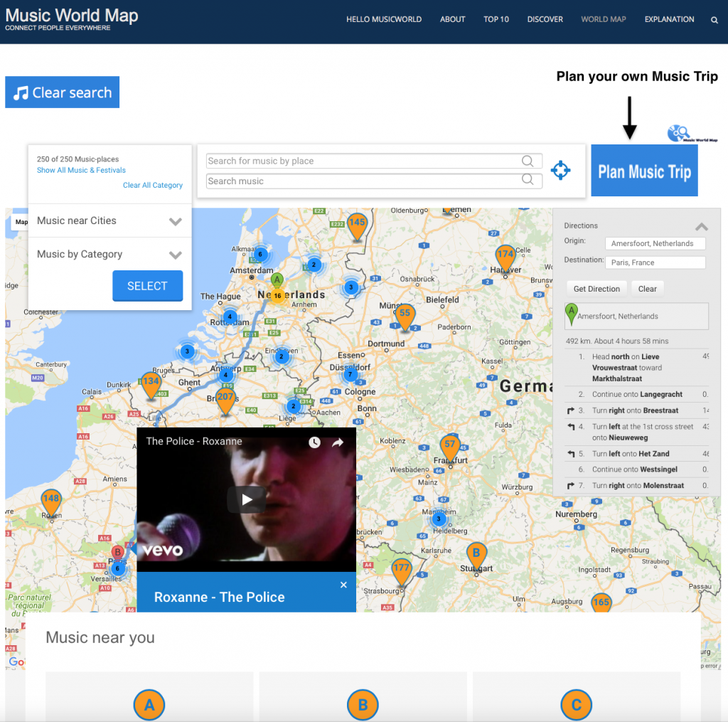Click the music note icon on Clear search

coord(20,92)
